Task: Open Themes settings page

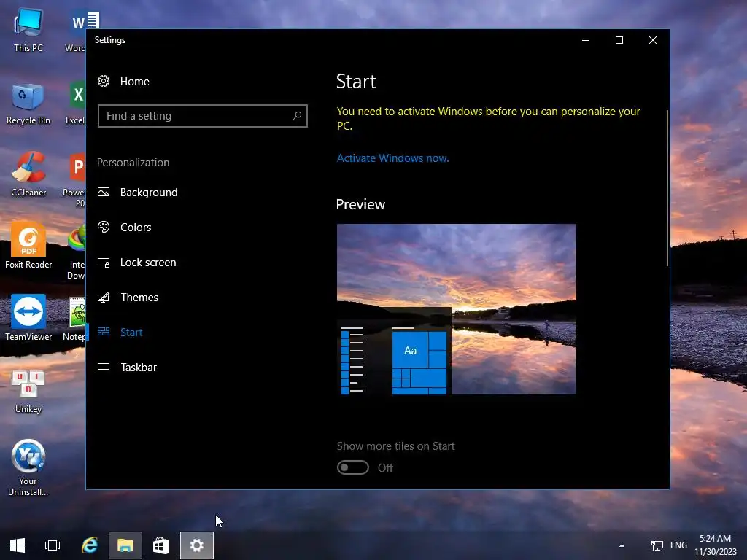Action: 139,297
